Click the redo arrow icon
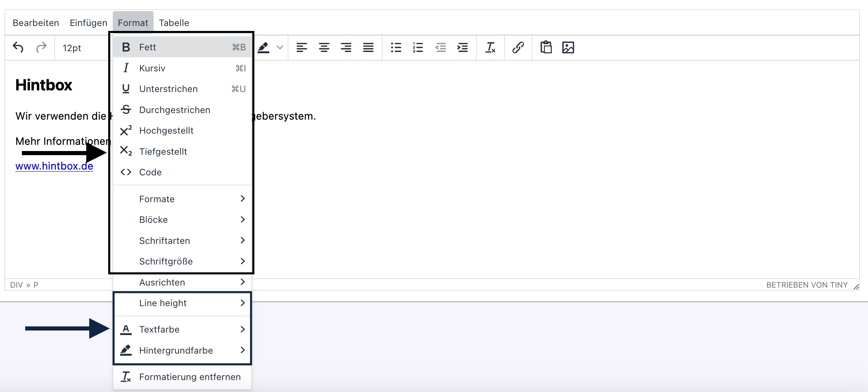The width and height of the screenshot is (868, 392). [x=41, y=47]
